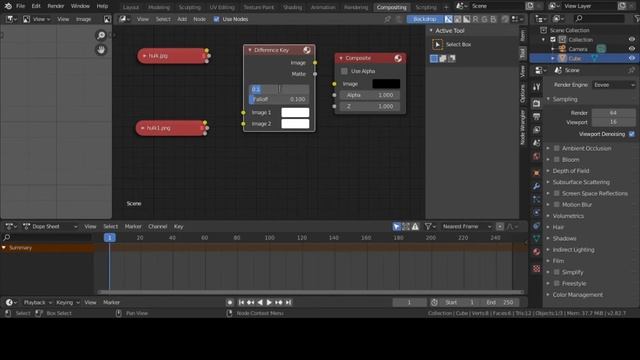
Task: Enable the Bloom checkbox
Action: point(557,160)
